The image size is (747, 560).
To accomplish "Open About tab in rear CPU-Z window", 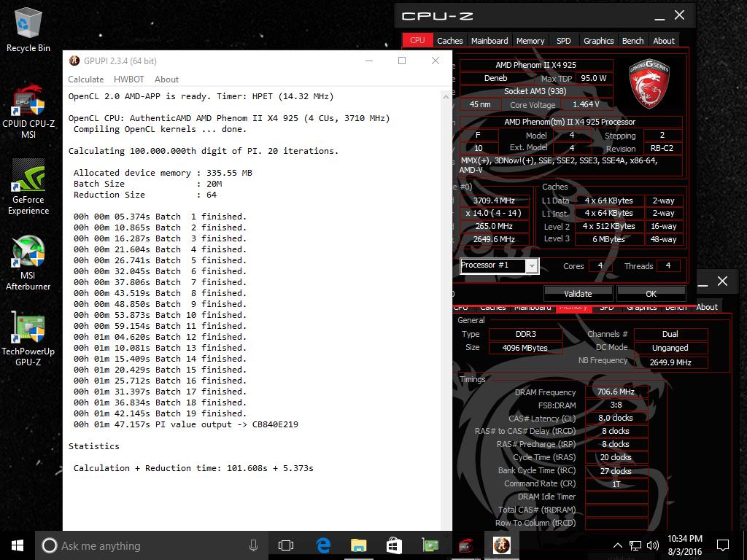I will coord(706,307).
